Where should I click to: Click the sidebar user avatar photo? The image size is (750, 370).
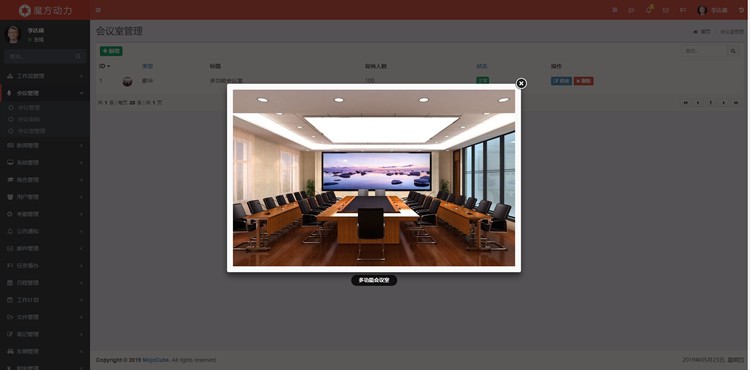(x=13, y=34)
